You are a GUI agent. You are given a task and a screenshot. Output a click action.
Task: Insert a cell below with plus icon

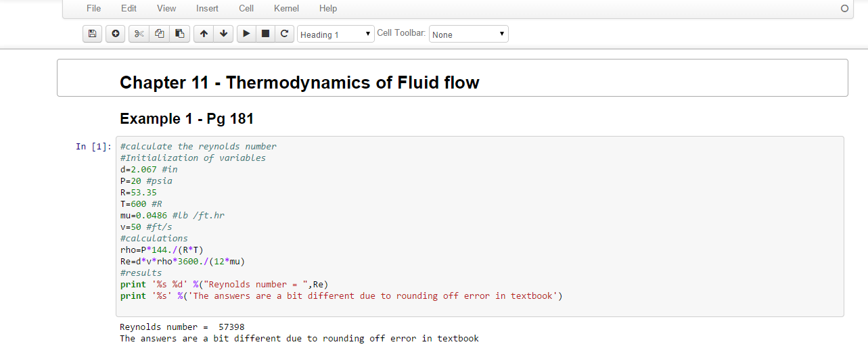(x=115, y=34)
